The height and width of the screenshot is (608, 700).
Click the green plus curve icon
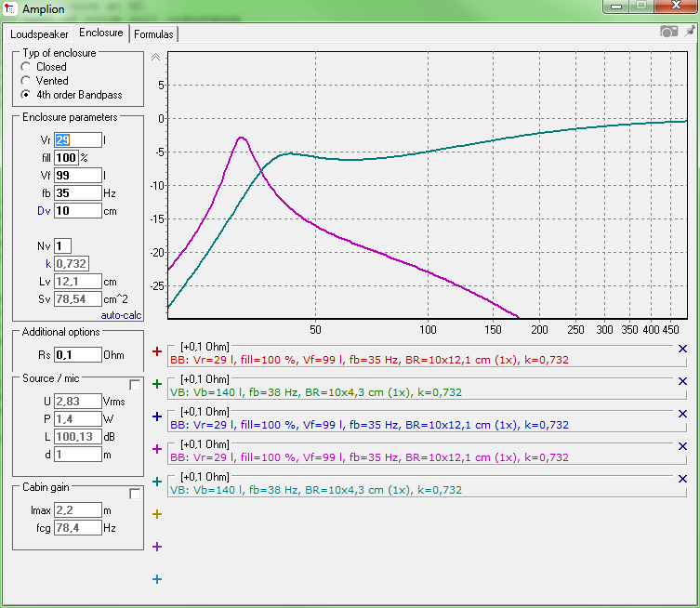click(x=157, y=384)
